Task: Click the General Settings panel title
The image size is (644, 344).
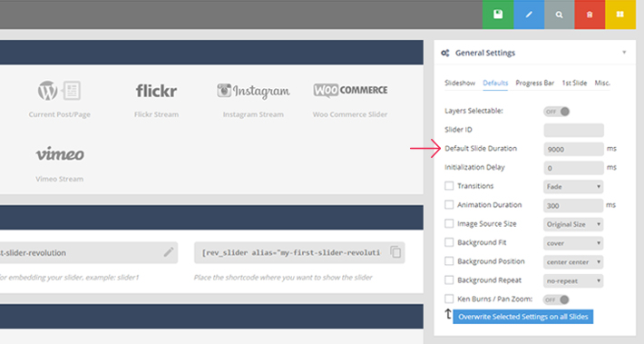Action: tap(485, 53)
